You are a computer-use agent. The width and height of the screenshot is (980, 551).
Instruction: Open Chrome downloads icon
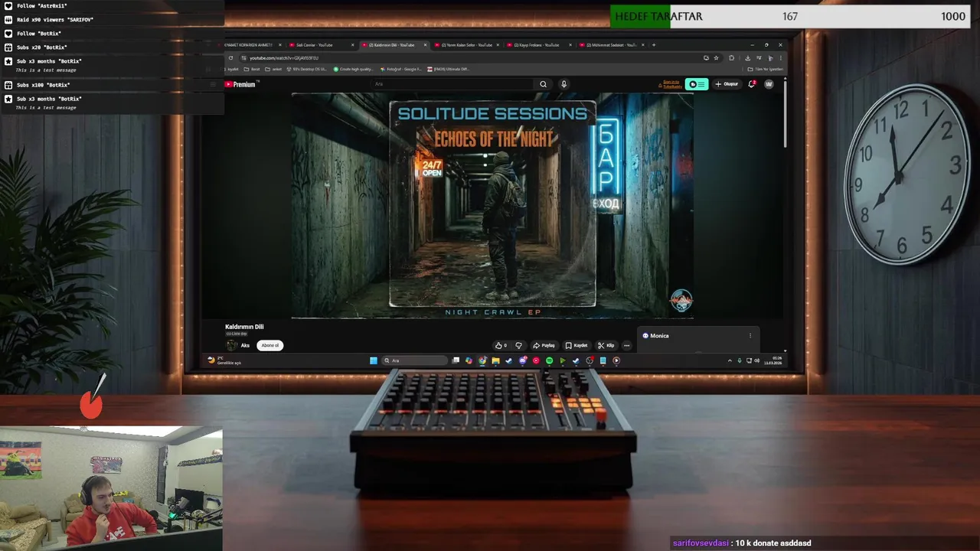(747, 58)
